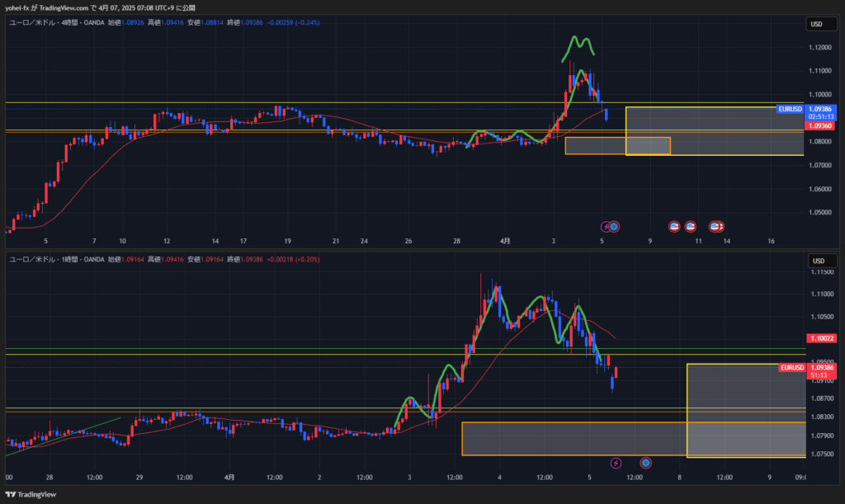Open the USD currency selector on lower chart
This screenshot has width=845, height=504.
pyautogui.click(x=818, y=261)
